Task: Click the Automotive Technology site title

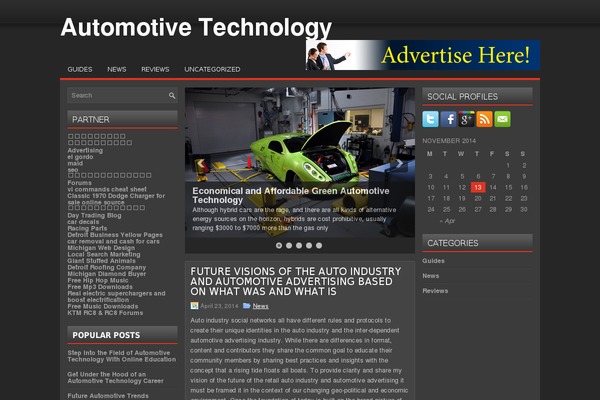Action: pyautogui.click(x=196, y=27)
